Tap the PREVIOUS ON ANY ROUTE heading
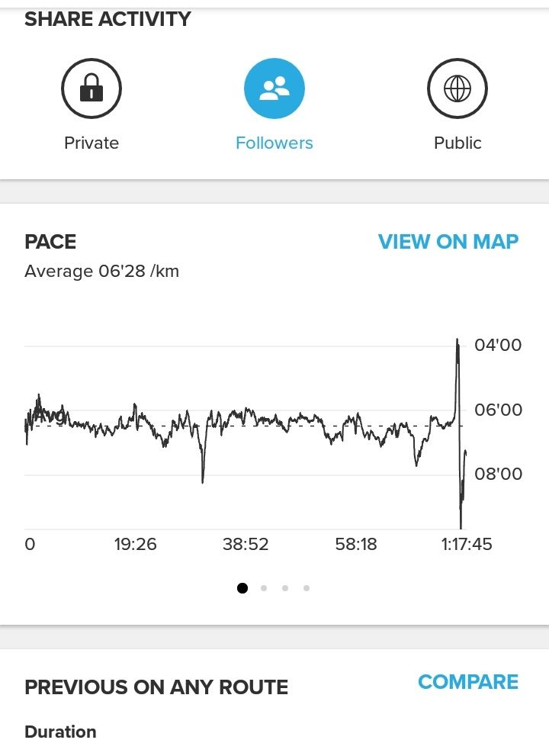The height and width of the screenshot is (756, 549). [156, 687]
